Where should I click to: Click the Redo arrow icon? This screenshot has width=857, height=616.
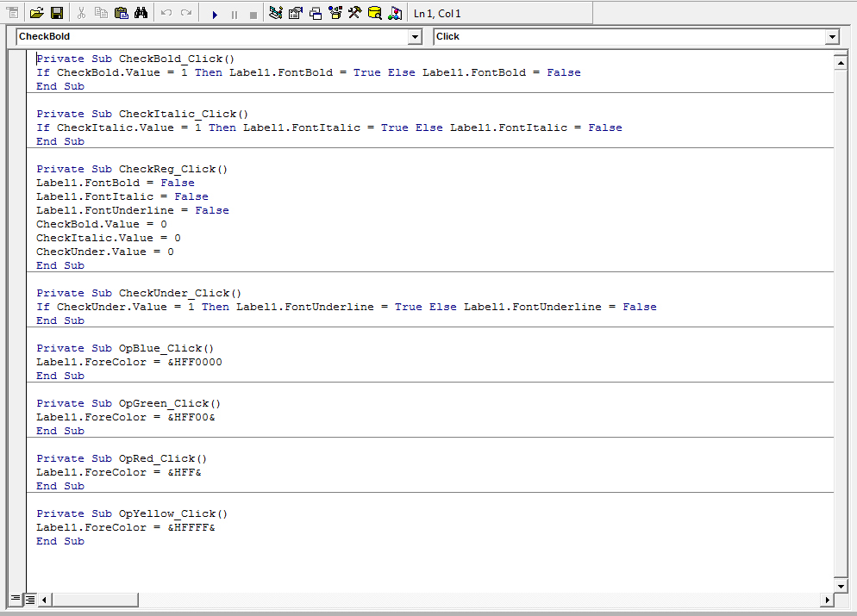click(x=186, y=13)
